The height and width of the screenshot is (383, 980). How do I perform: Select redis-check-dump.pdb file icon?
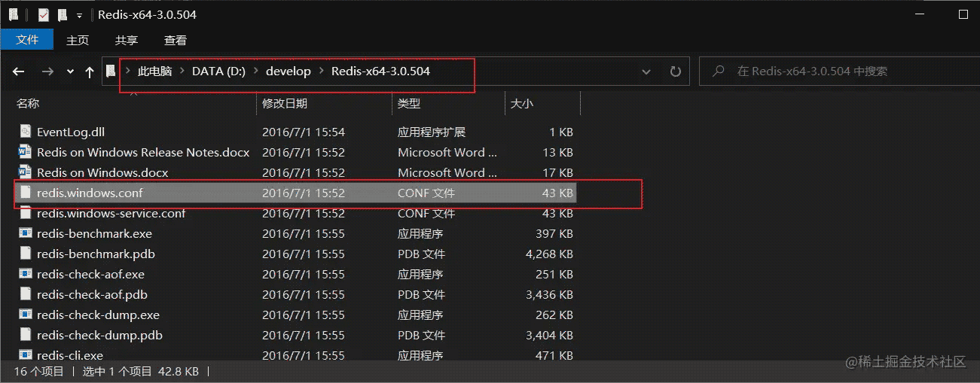26,335
